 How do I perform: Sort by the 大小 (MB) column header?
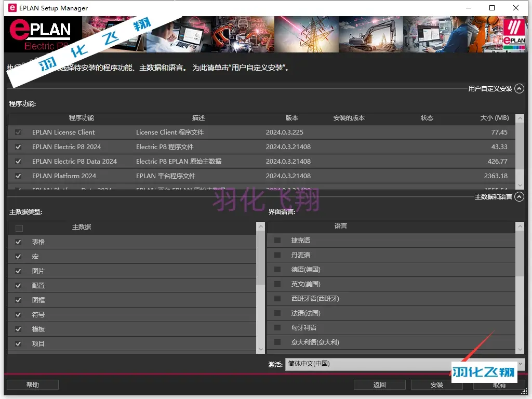pyautogui.click(x=494, y=118)
